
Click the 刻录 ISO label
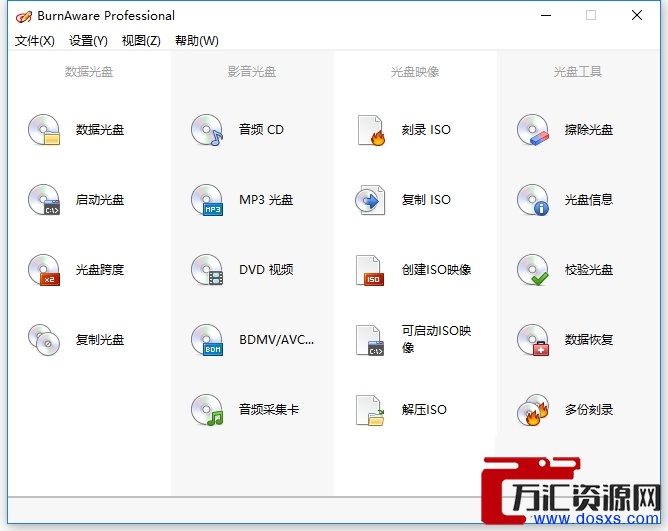[426, 130]
